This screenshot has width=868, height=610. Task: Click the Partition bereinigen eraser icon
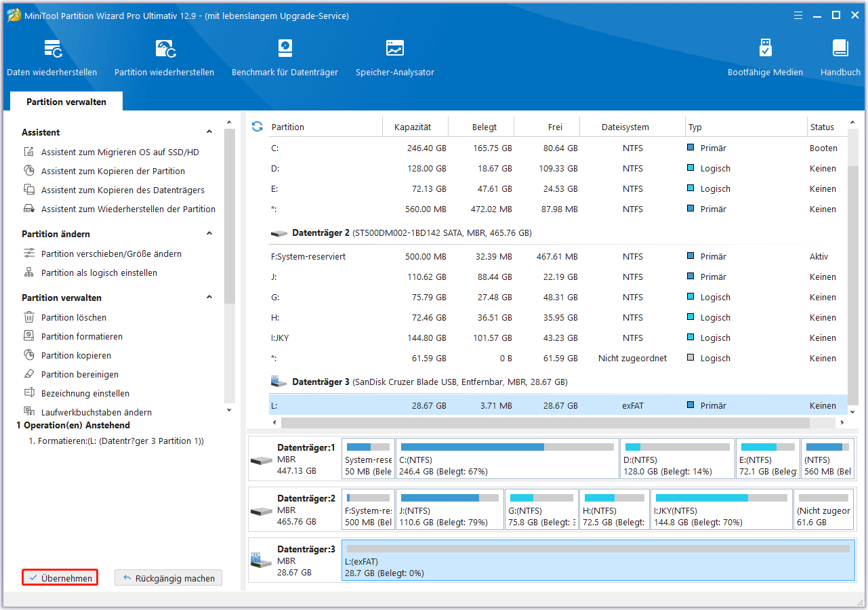coord(29,375)
